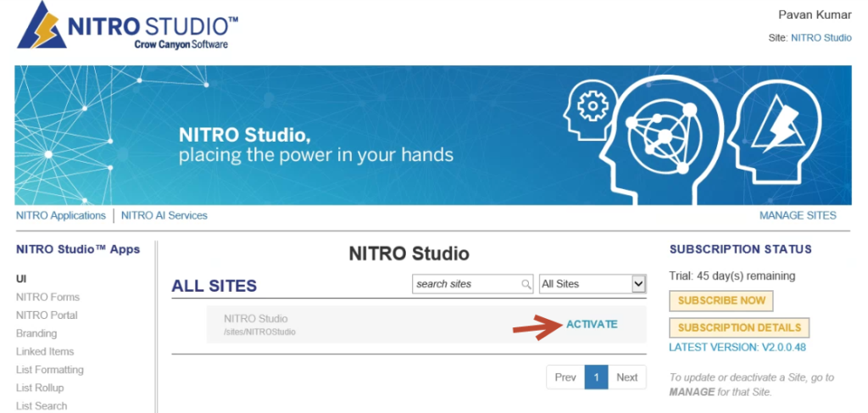Click ACTIVATE for NITRO Studio site
The width and height of the screenshot is (868, 413).
592,324
